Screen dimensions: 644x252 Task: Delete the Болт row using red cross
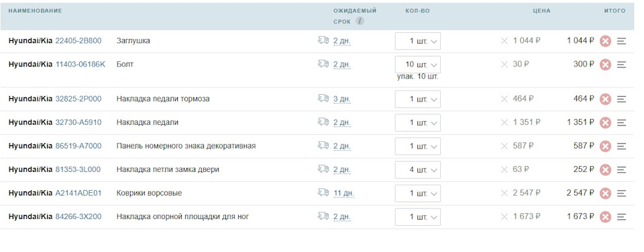point(605,65)
